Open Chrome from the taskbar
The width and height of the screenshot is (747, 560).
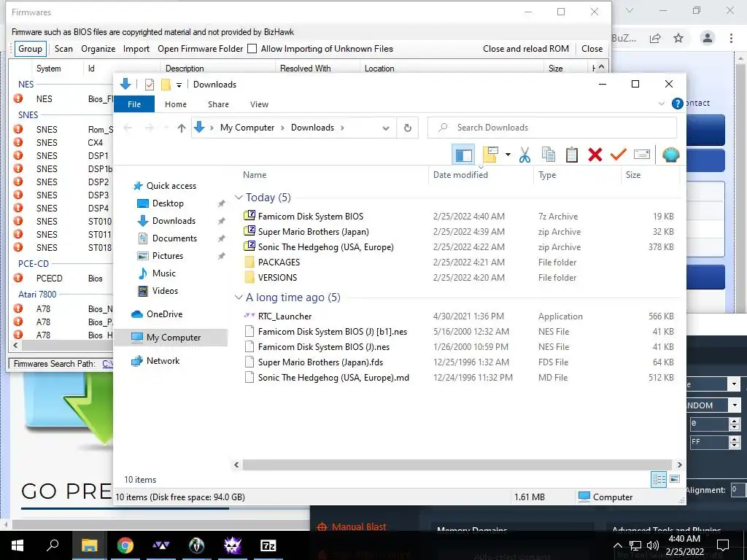125,545
